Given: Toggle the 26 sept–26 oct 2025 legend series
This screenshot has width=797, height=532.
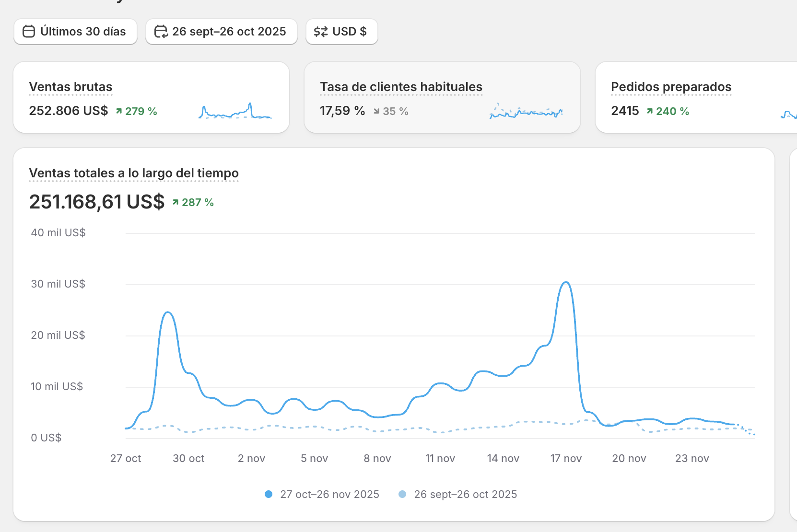Looking at the screenshot, I should [x=458, y=494].
